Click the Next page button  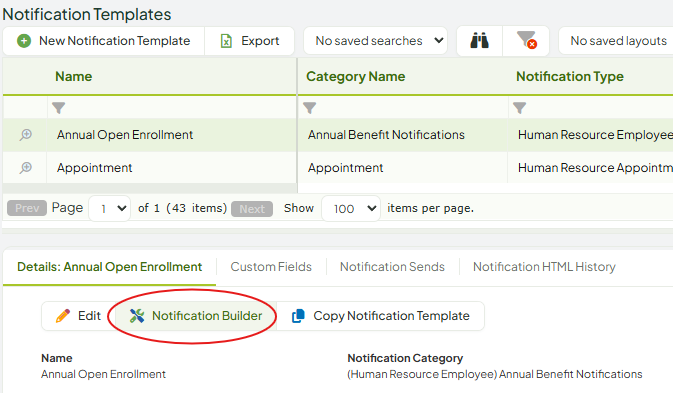tap(252, 209)
